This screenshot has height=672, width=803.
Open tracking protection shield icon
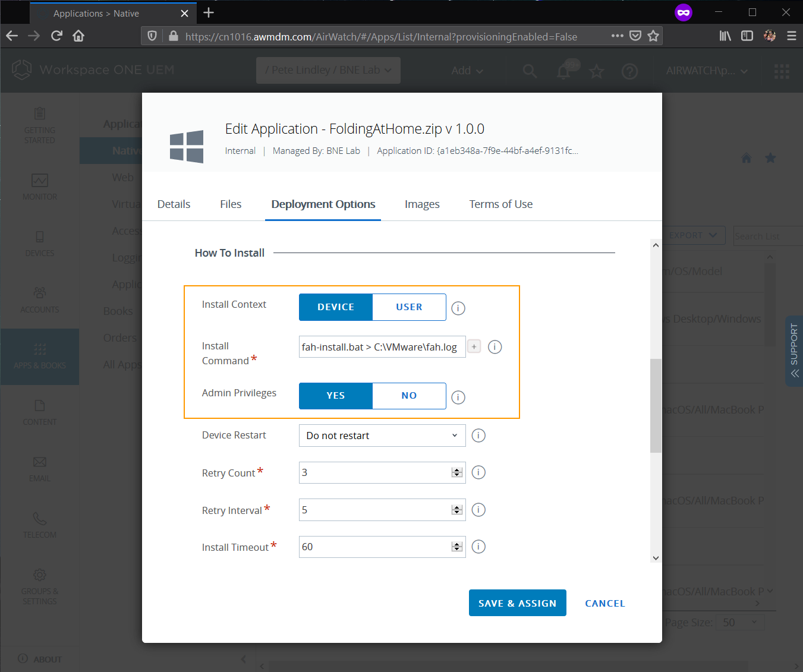click(x=152, y=36)
